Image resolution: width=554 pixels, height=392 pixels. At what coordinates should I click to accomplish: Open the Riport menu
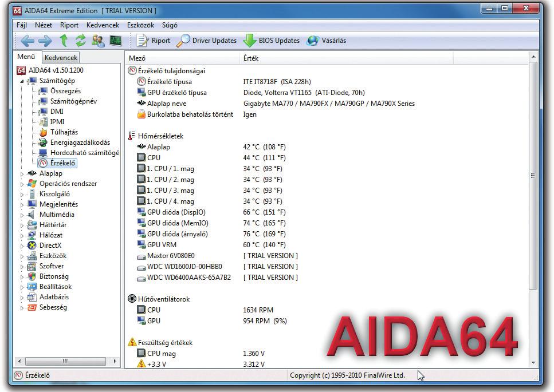tap(69, 25)
